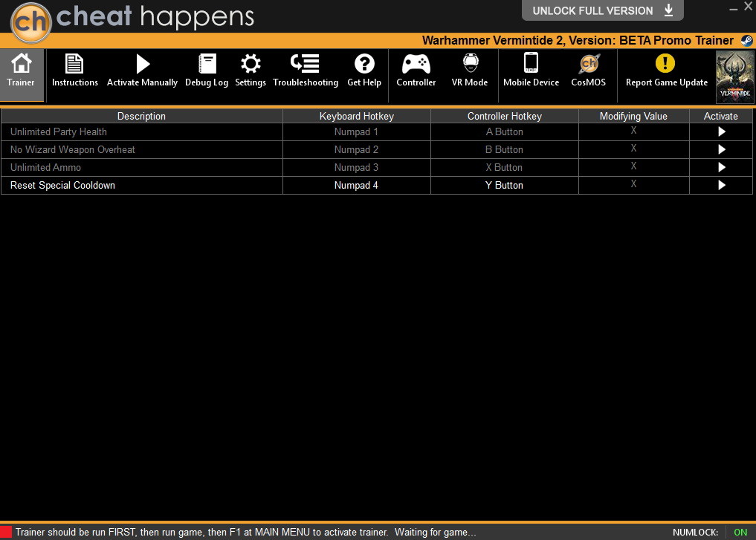Click the B Button controller hotkey
This screenshot has height=540, width=756.
(504, 150)
